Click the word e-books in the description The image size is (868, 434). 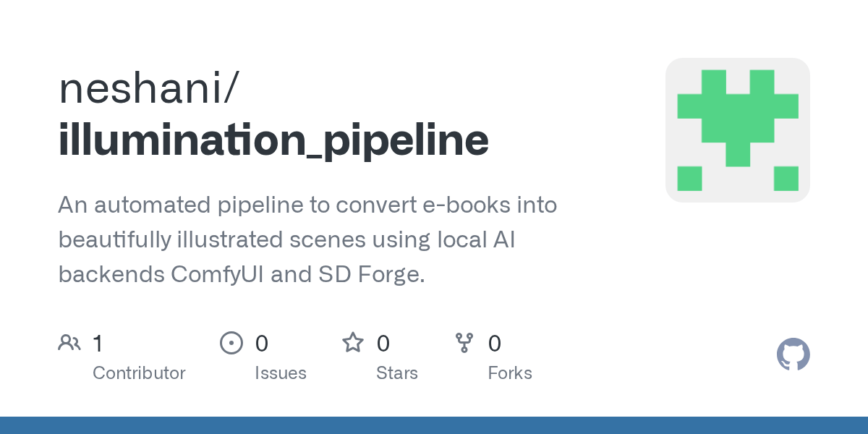click(456, 205)
